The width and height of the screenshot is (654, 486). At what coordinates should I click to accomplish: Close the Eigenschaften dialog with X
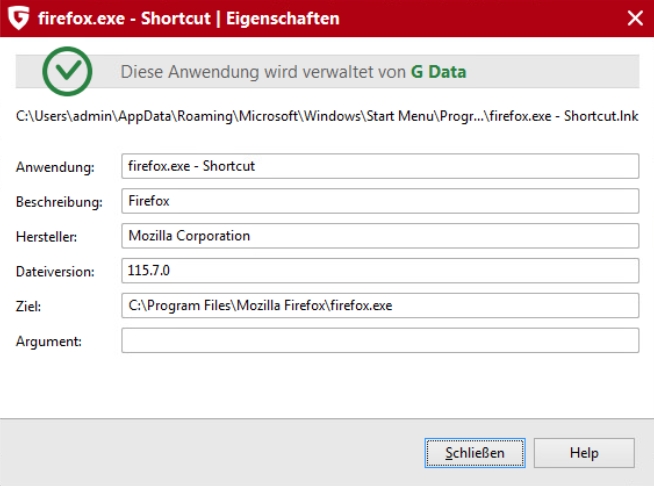635,18
